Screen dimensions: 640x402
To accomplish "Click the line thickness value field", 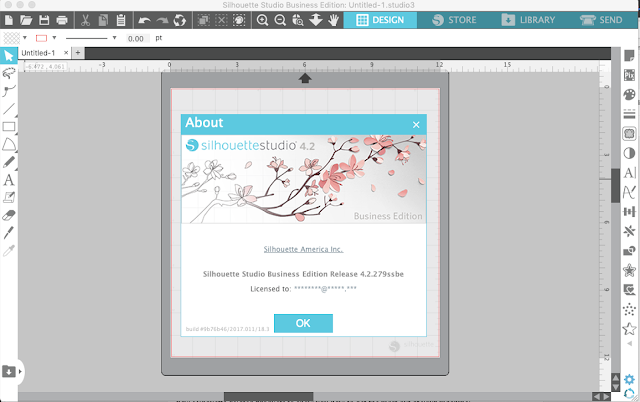I will pos(136,38).
